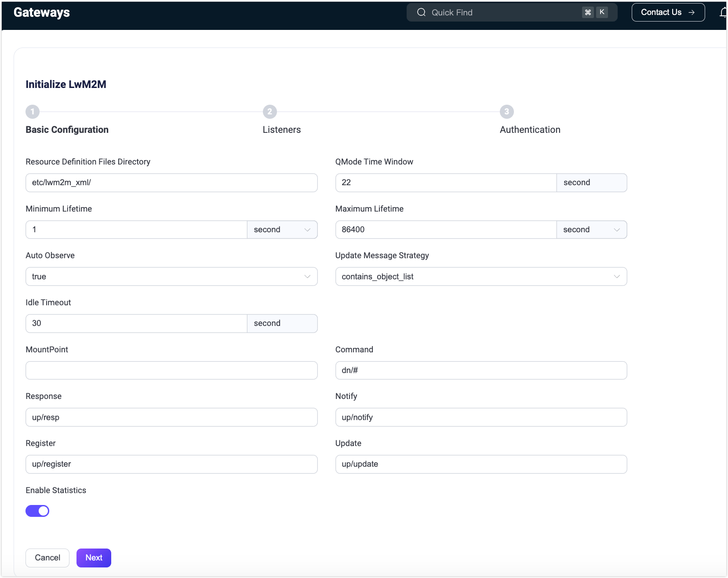The image size is (728, 578).
Task: Click the notification bell icon
Action: (723, 12)
